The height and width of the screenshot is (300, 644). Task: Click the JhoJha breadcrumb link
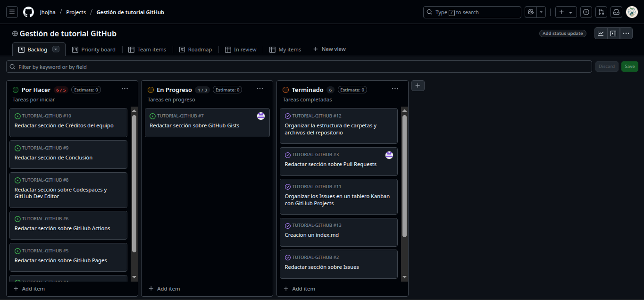[x=48, y=12]
